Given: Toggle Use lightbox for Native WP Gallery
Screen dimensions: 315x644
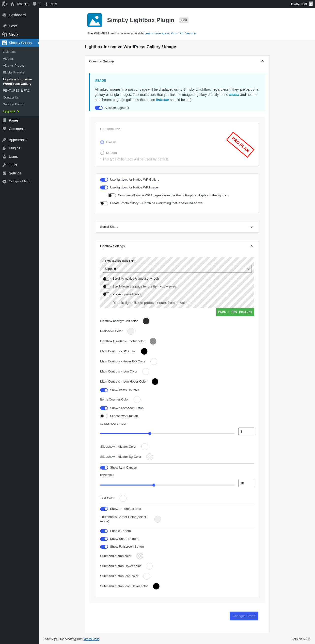Looking at the screenshot, I should pos(104,180).
